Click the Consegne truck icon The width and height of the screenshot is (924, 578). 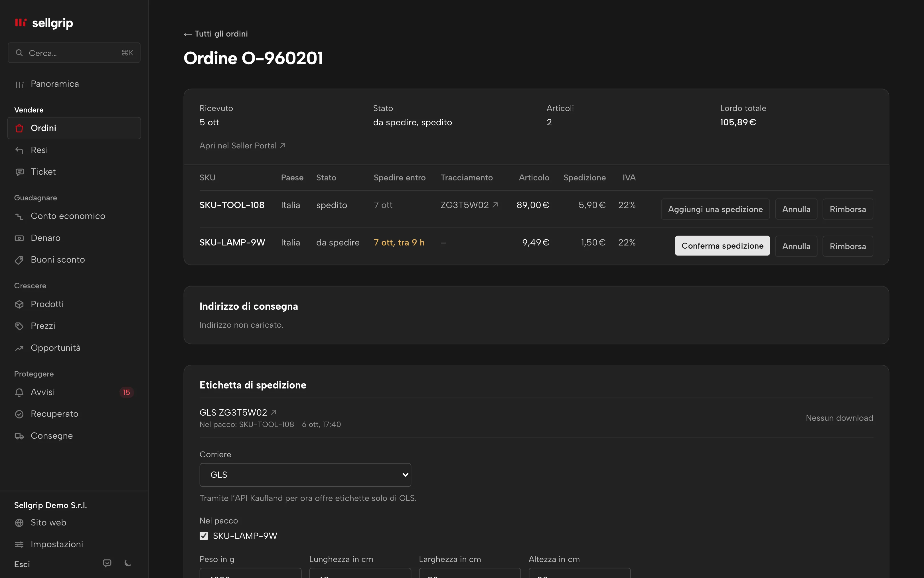(19, 436)
